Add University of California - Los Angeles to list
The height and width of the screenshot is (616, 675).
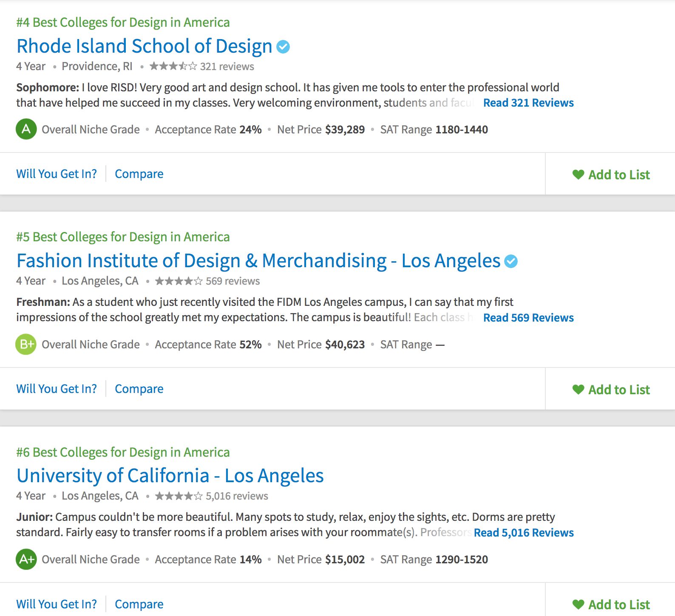point(611,605)
